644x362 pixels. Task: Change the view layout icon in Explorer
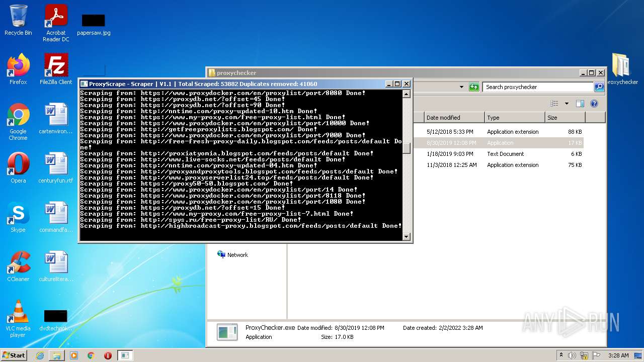point(554,104)
